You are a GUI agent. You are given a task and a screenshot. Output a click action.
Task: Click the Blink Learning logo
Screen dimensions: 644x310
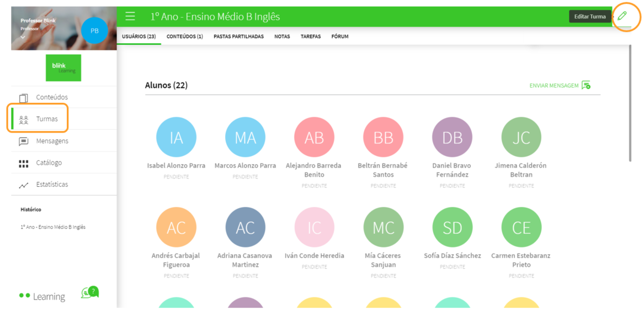(63, 68)
